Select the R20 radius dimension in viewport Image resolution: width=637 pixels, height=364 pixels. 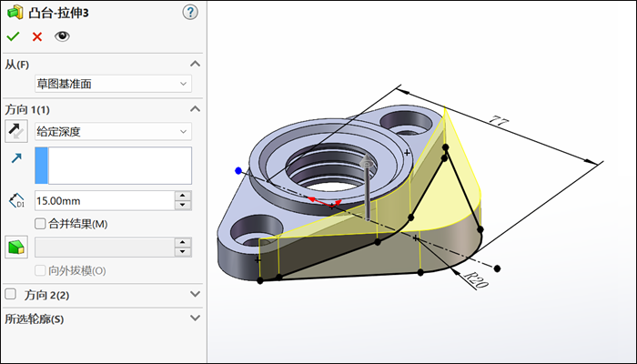476,280
